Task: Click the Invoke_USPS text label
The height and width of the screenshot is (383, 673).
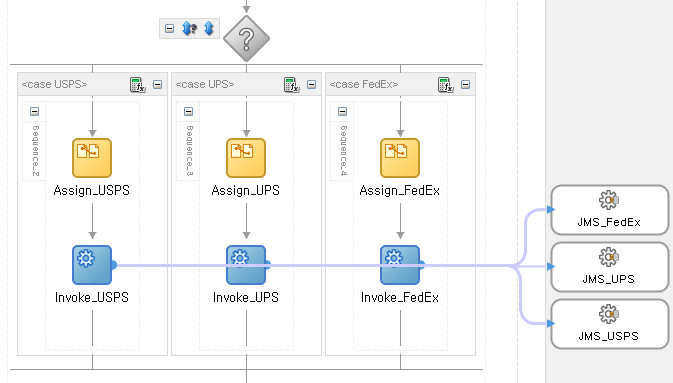Action: click(92, 298)
